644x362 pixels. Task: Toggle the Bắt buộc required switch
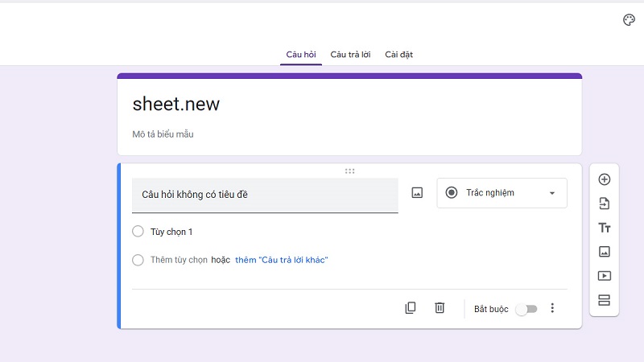click(x=527, y=309)
